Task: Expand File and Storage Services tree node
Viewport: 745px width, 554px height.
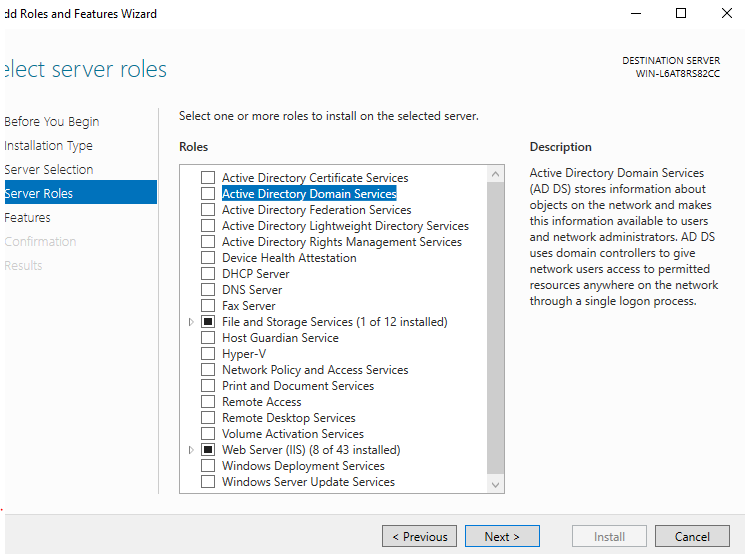Action: tap(191, 322)
